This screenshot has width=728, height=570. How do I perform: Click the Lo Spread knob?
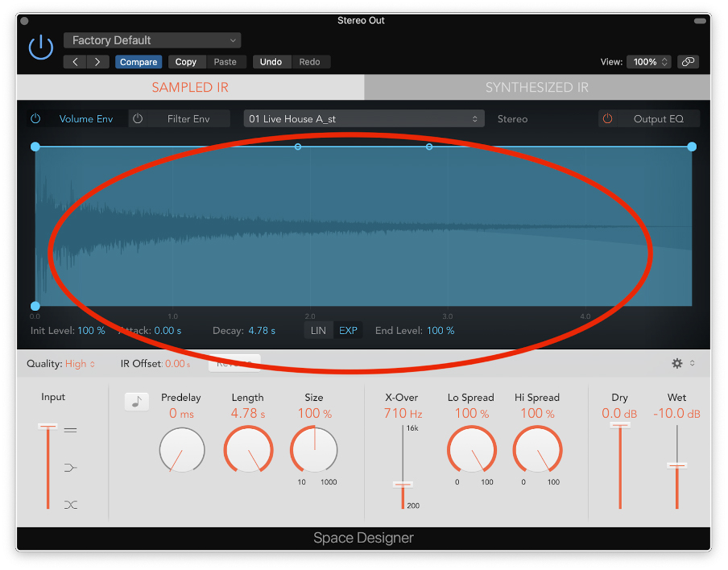coord(472,450)
